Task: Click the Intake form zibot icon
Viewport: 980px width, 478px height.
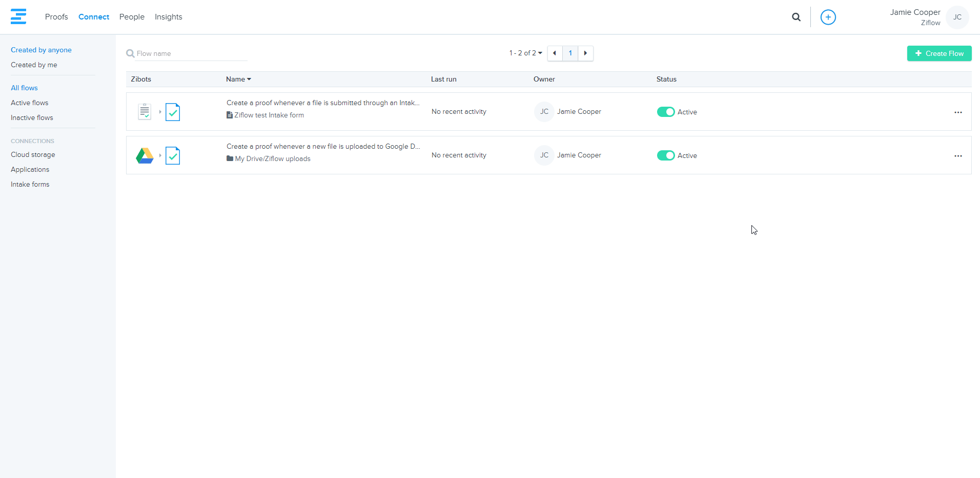Action: pos(145,112)
